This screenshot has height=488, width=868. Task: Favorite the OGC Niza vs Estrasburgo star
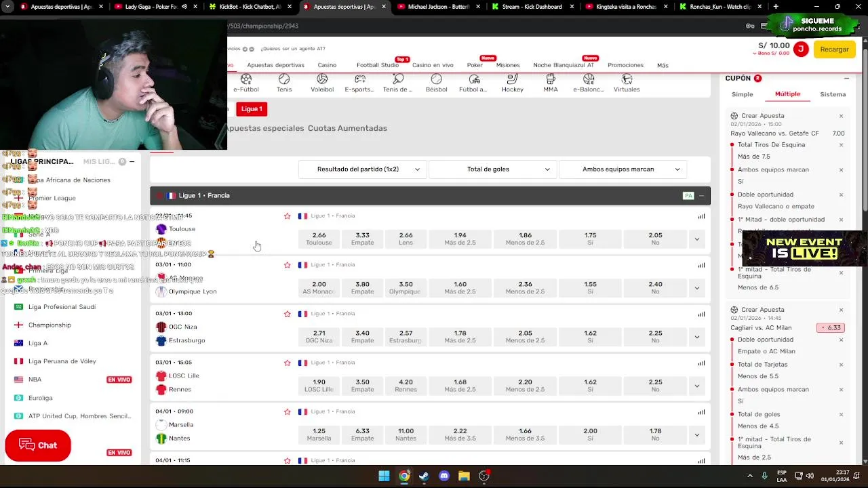288,314
